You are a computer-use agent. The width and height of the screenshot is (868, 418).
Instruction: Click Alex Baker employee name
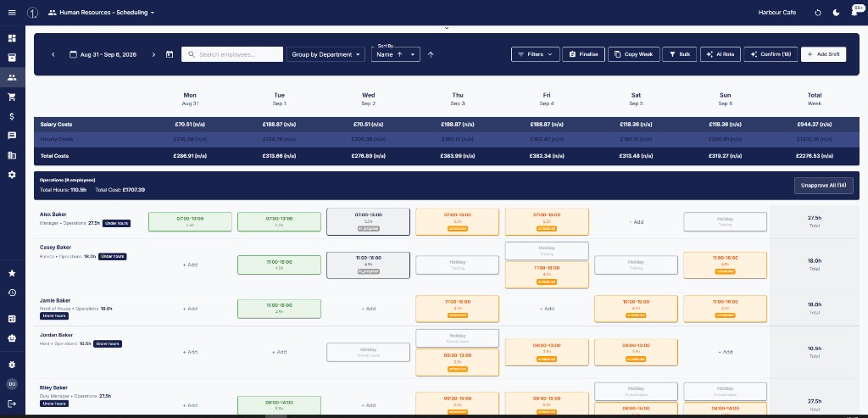53,214
